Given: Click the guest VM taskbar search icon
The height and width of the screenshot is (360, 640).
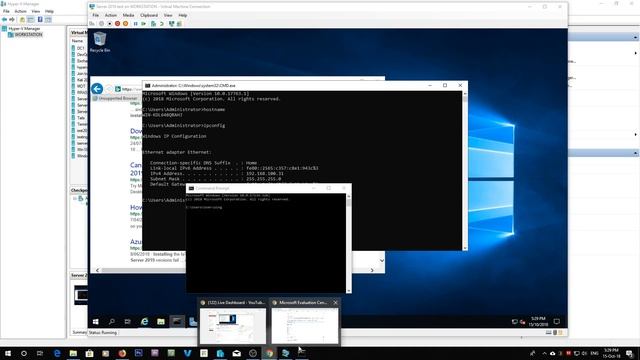Looking at the screenshot, I should 111,322.
